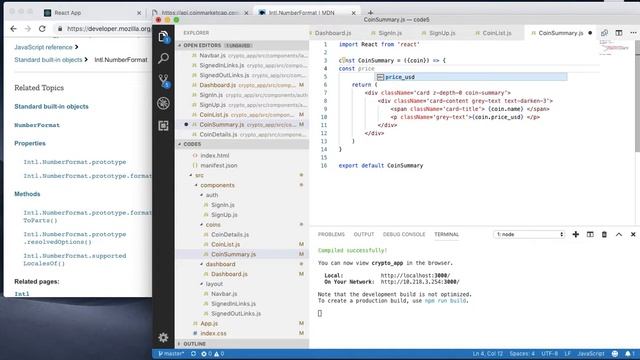Screen dimensions: 640x360
Task: Click the browser forward arrow
Action: (28, 29)
